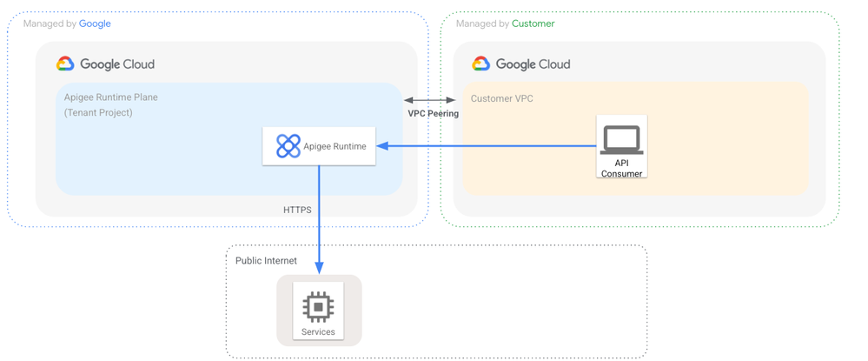This screenshot has height=361, width=868.
Task: Click the 'Managed by Customer' heading
Action: point(505,23)
